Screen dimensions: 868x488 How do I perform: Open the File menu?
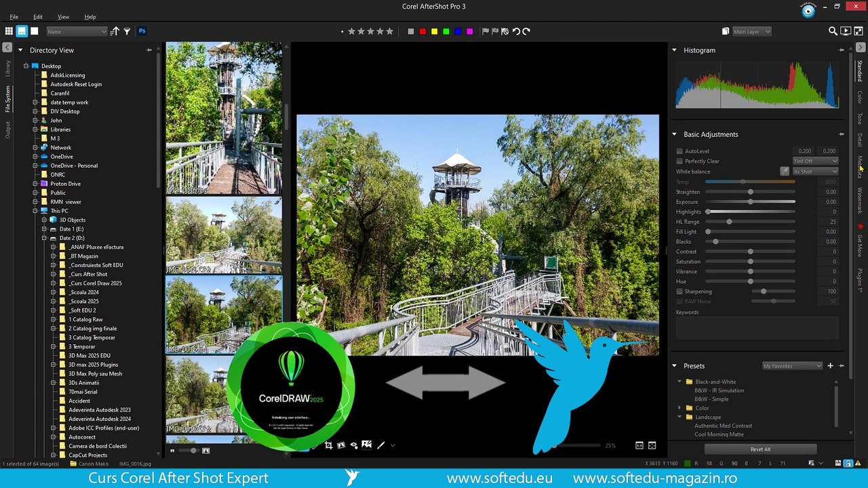tap(14, 17)
